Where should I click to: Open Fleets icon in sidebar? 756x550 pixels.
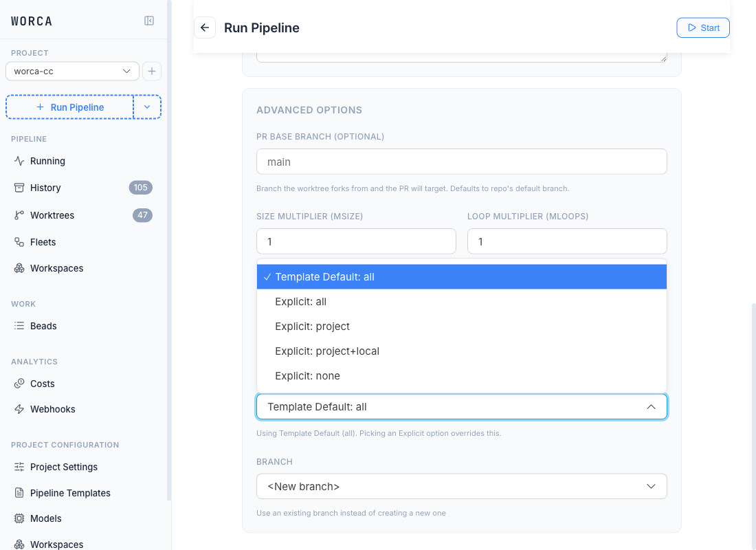[x=19, y=242]
